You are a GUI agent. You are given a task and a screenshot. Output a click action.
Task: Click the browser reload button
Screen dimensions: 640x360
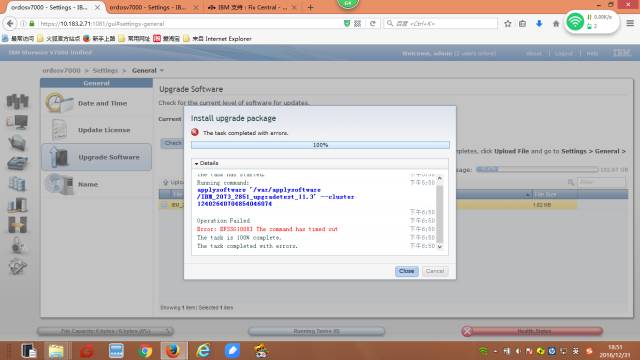(x=373, y=24)
